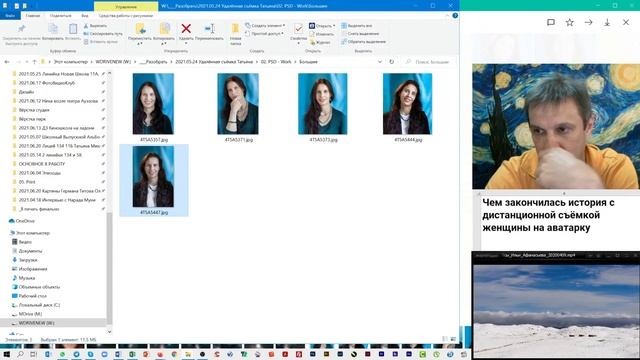Open the Easy access dropdown
The image size is (640, 360).
[264, 33]
